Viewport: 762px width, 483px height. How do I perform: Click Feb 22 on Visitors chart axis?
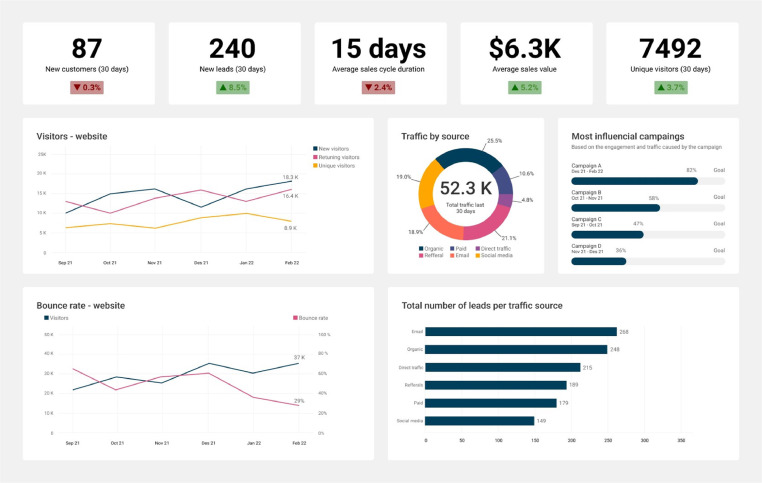(x=292, y=263)
